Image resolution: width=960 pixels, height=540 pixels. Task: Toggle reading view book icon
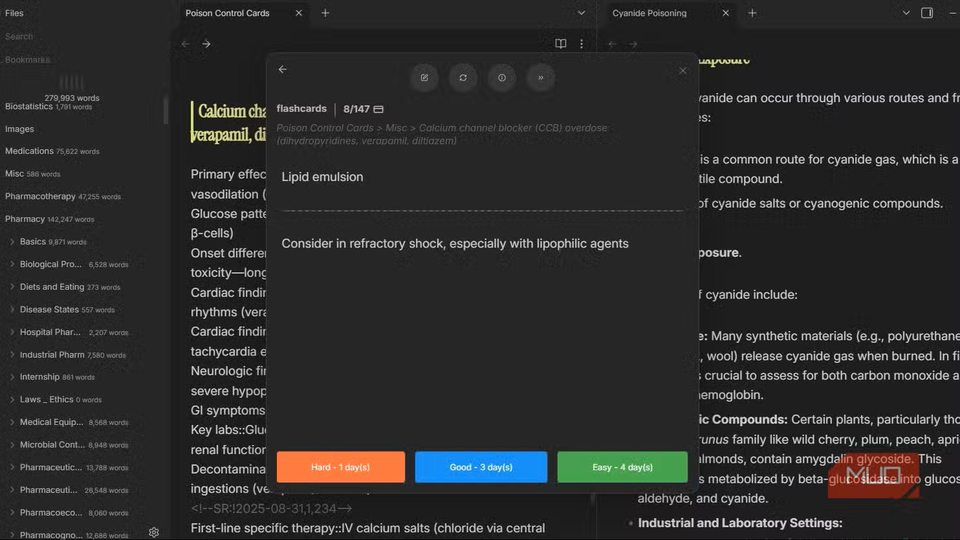[x=561, y=44]
